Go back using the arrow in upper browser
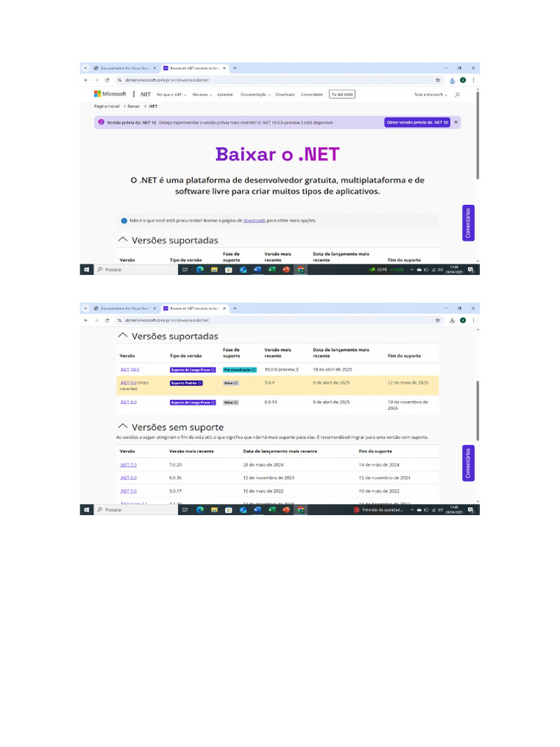This screenshot has height=747, width=560. click(86, 80)
